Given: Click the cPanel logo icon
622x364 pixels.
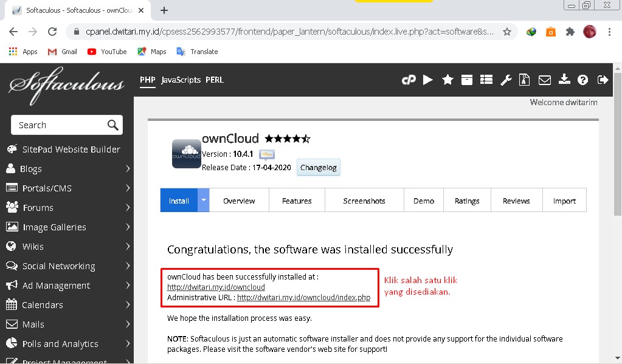Looking at the screenshot, I should coord(409,80).
